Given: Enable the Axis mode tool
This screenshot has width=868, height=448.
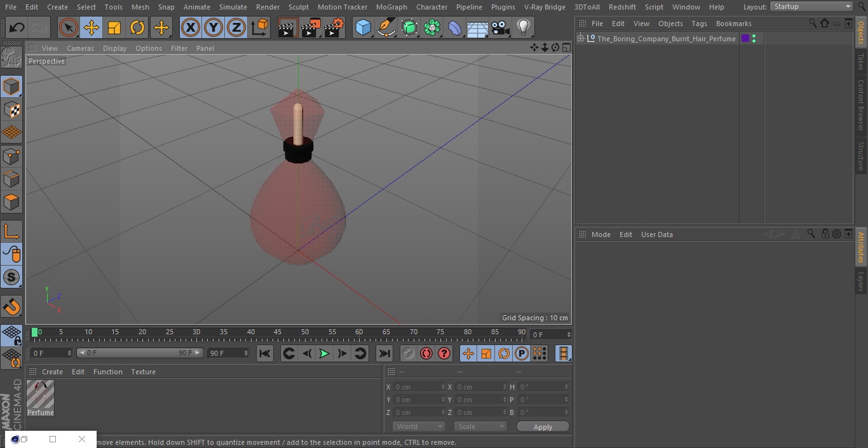Looking at the screenshot, I should tap(11, 231).
